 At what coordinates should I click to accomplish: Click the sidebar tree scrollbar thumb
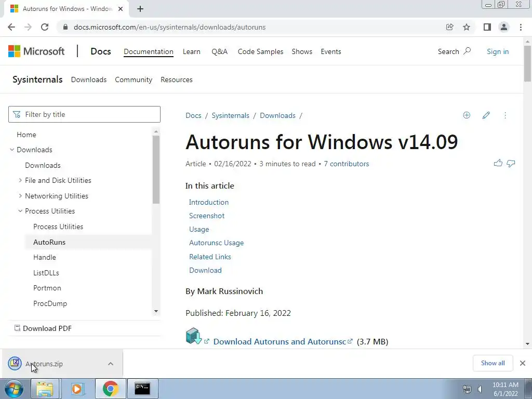156,170
